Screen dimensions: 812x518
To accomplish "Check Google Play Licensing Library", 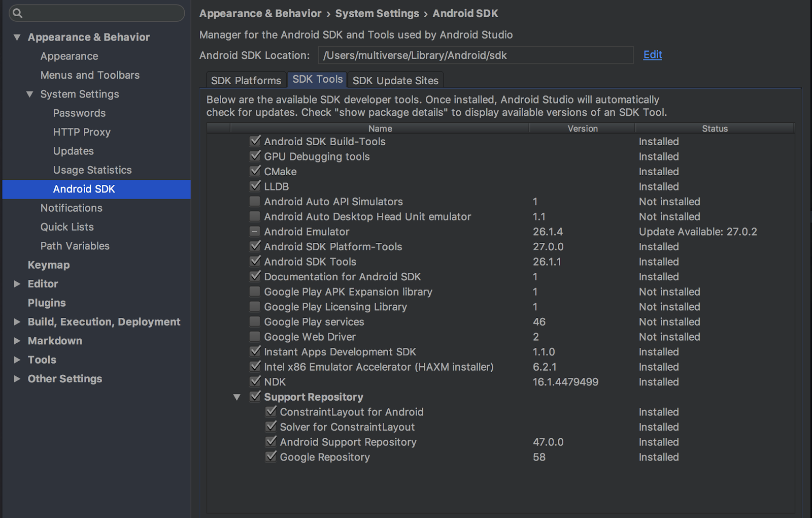I will coord(255,307).
